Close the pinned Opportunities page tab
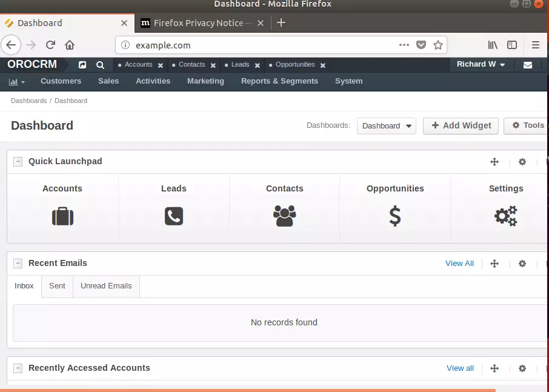 coord(323,65)
